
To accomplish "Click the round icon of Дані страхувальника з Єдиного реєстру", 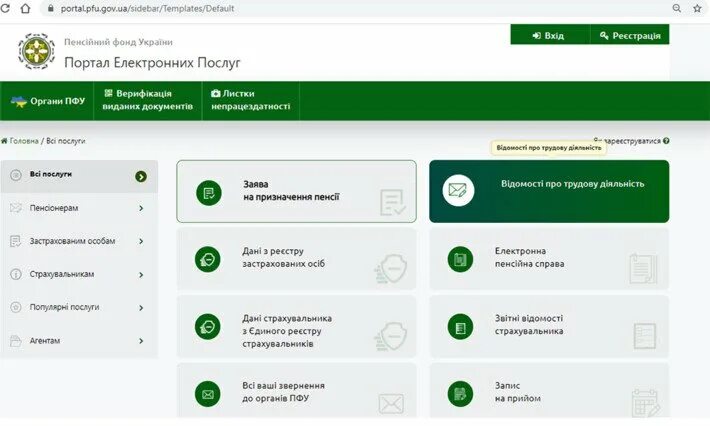I will [207, 326].
